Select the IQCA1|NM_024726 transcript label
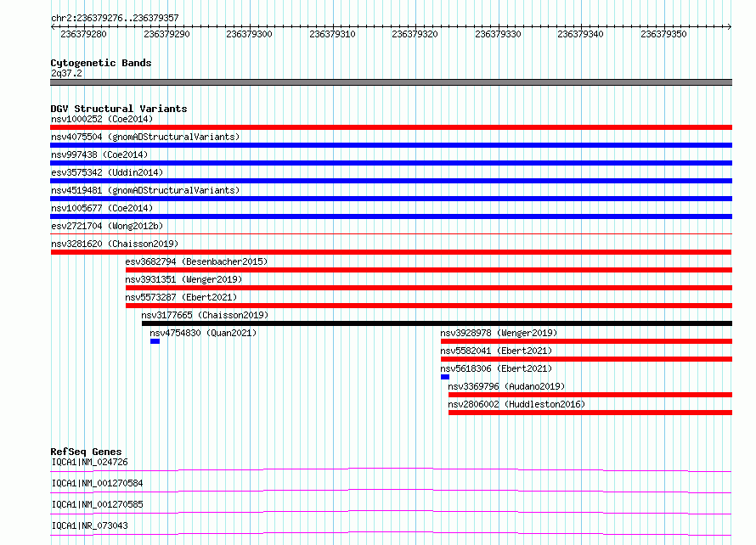Viewport: 756px width, 545px height. click(x=90, y=462)
